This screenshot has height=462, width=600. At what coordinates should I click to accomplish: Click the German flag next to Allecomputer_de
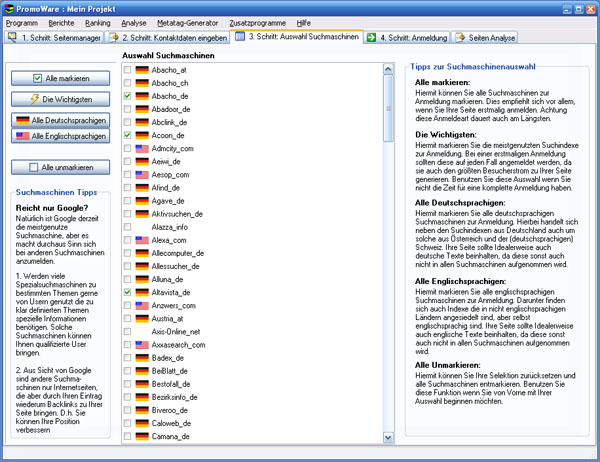(142, 253)
